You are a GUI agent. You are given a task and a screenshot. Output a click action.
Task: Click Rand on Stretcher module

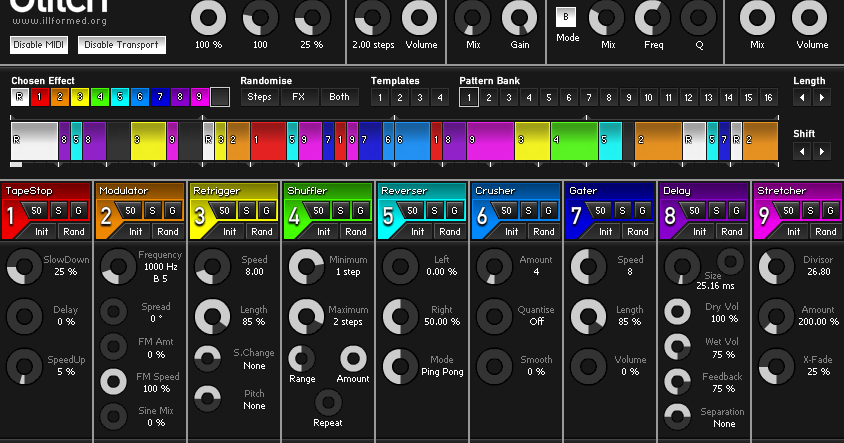[826, 231]
